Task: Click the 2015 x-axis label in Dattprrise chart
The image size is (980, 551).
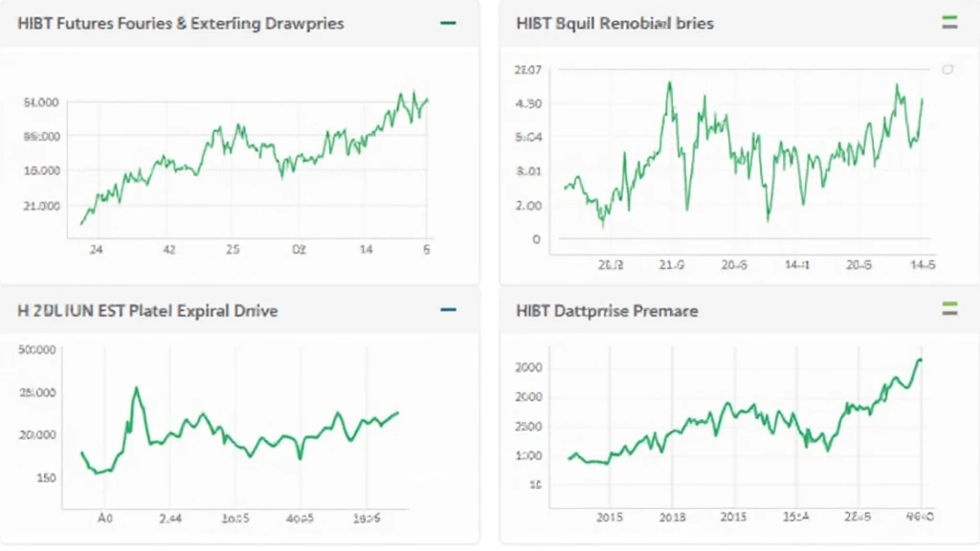Action: 610,518
